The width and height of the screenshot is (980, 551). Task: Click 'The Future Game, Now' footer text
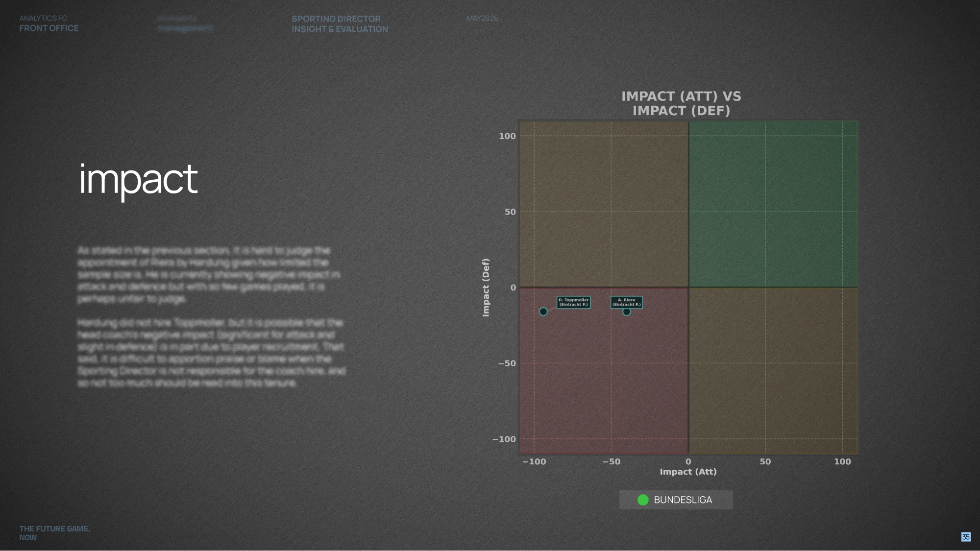54,533
